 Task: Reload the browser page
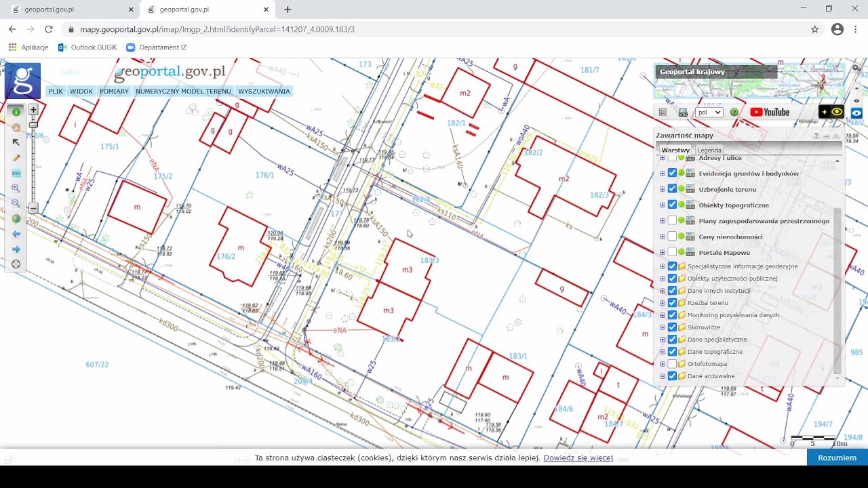click(x=48, y=29)
